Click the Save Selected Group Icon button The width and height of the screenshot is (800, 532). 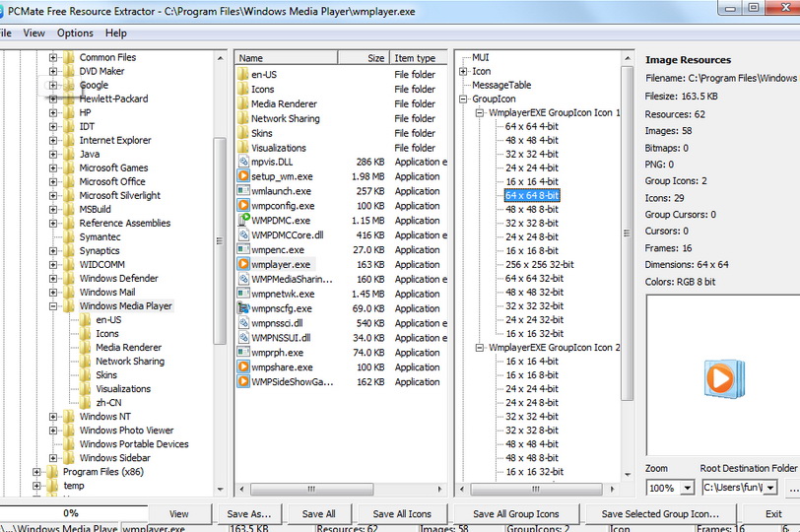pyautogui.click(x=659, y=513)
